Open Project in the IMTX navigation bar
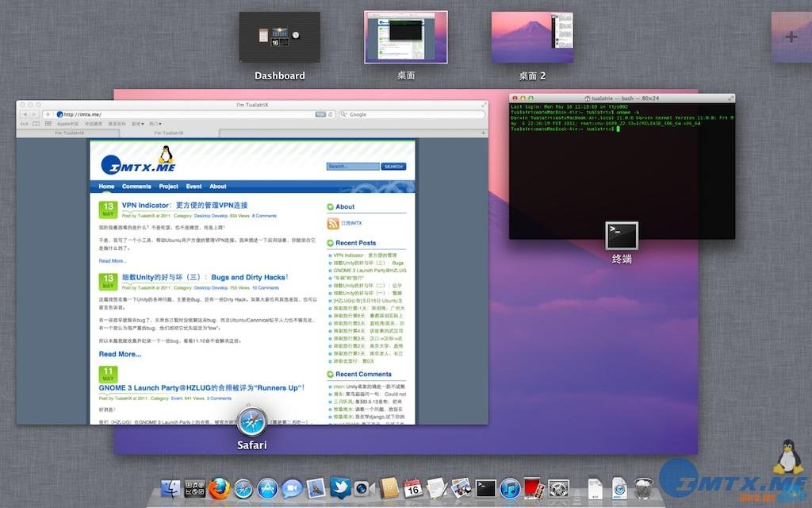This screenshot has height=508, width=812. (x=169, y=187)
